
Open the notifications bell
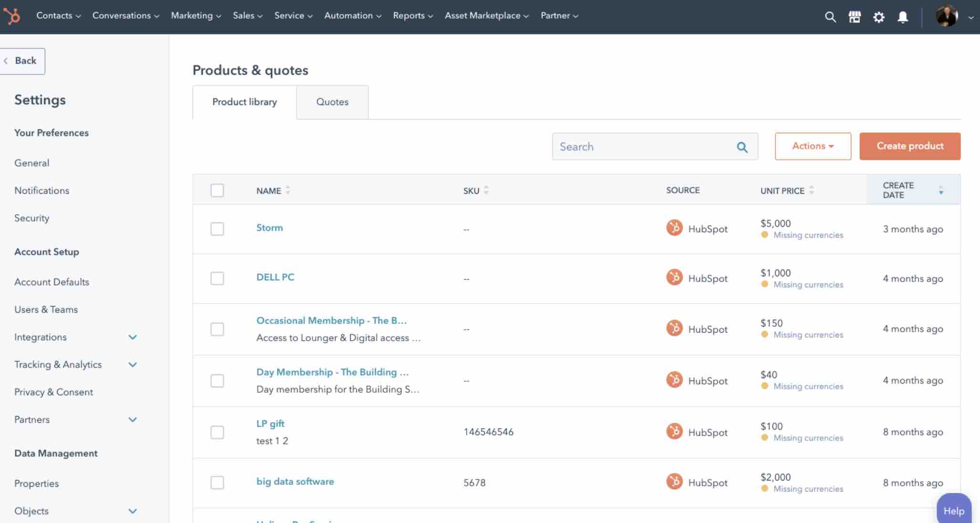coord(903,17)
